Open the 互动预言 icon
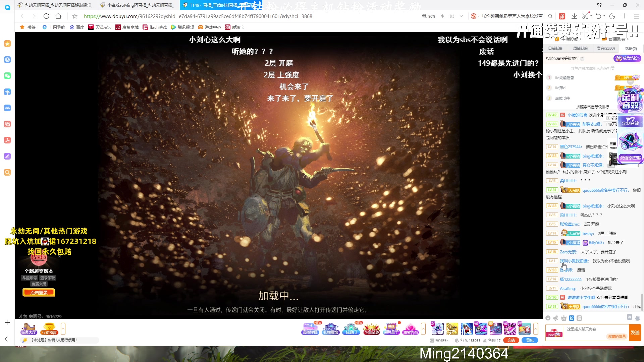 coord(49,328)
